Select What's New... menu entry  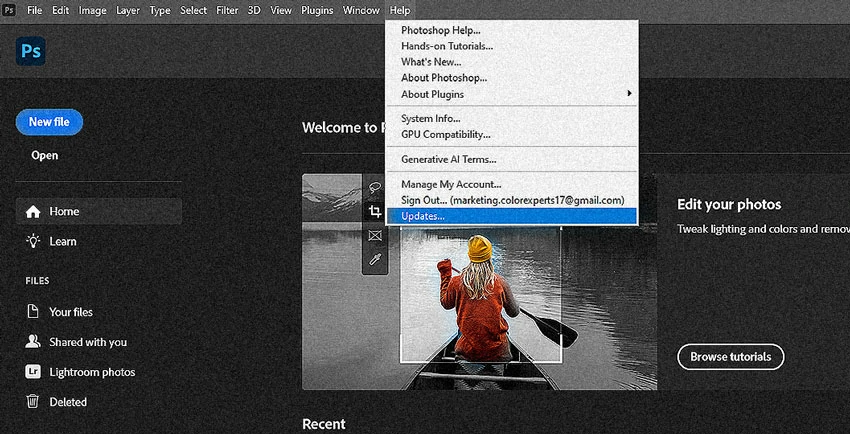[511, 62]
